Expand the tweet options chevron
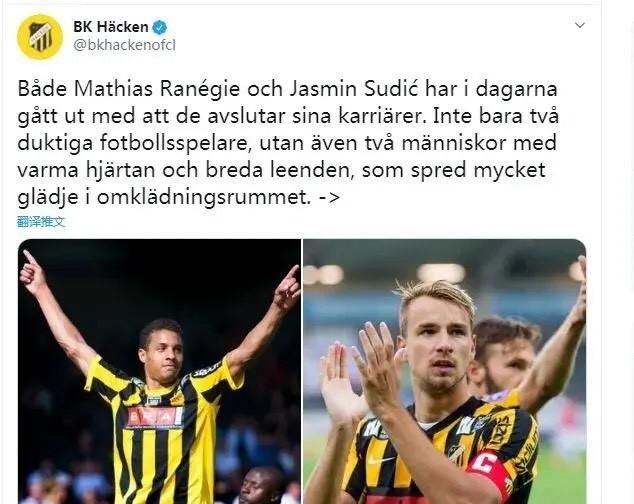 point(580,25)
